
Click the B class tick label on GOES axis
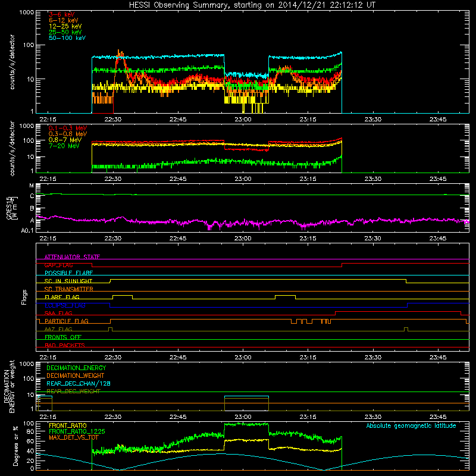[x=32, y=209]
